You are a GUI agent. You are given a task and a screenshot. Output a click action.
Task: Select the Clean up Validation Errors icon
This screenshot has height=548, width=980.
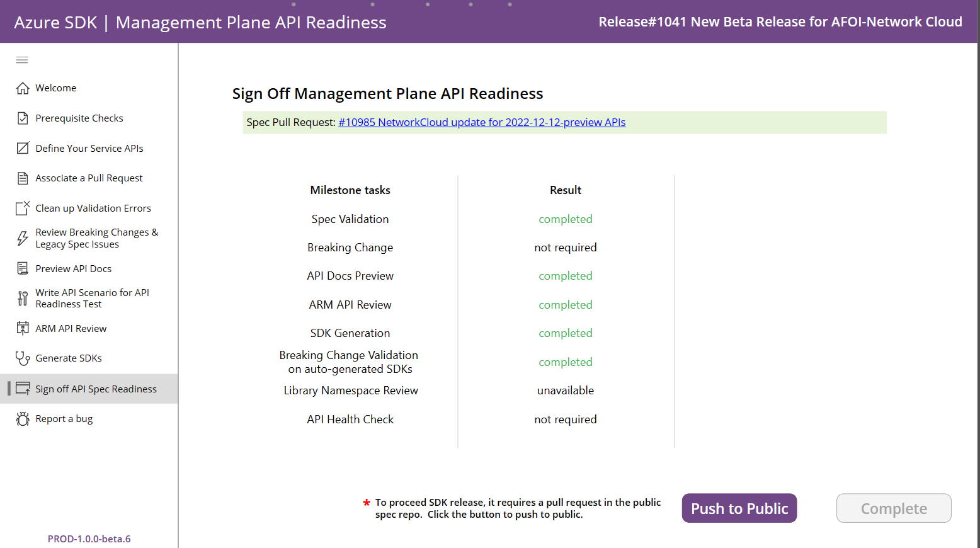pos(22,208)
